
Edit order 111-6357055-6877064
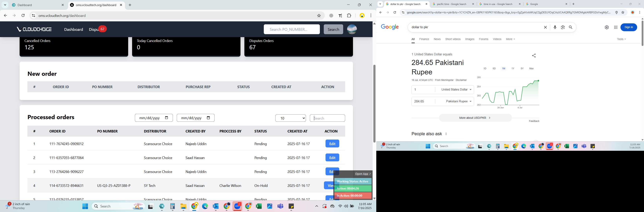(332, 158)
